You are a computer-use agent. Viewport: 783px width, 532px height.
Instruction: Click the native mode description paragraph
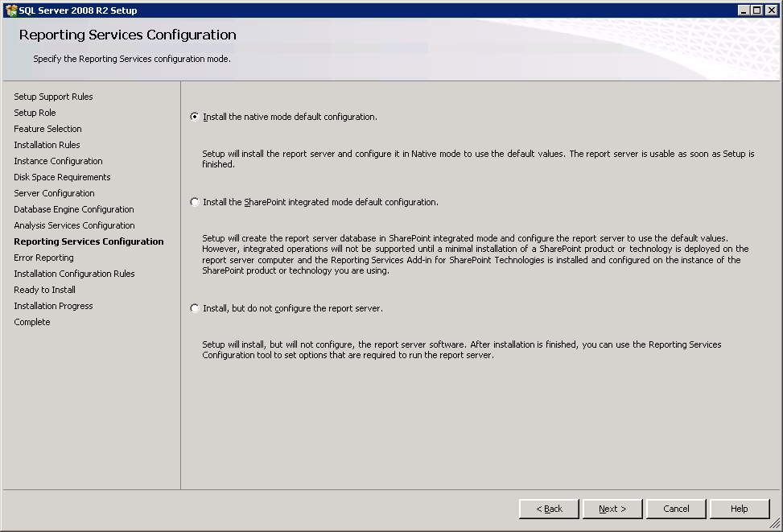[478, 159]
